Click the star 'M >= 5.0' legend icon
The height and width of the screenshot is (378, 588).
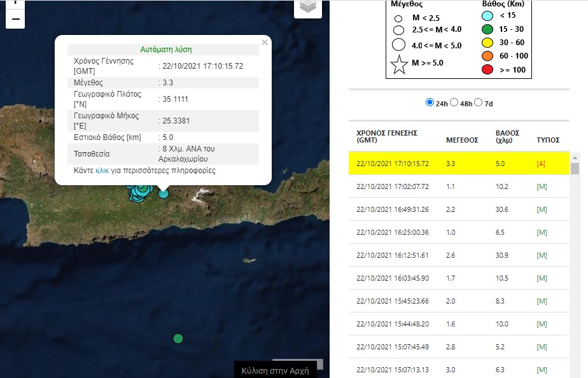399,64
